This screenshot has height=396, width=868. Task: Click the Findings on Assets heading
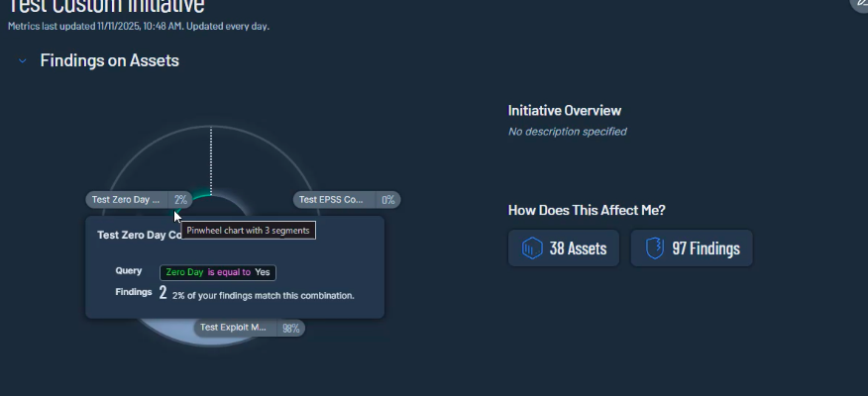(109, 60)
